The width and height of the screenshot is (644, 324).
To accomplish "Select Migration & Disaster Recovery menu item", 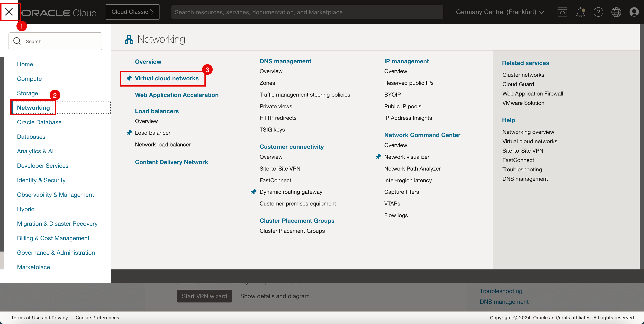I will coord(57,224).
